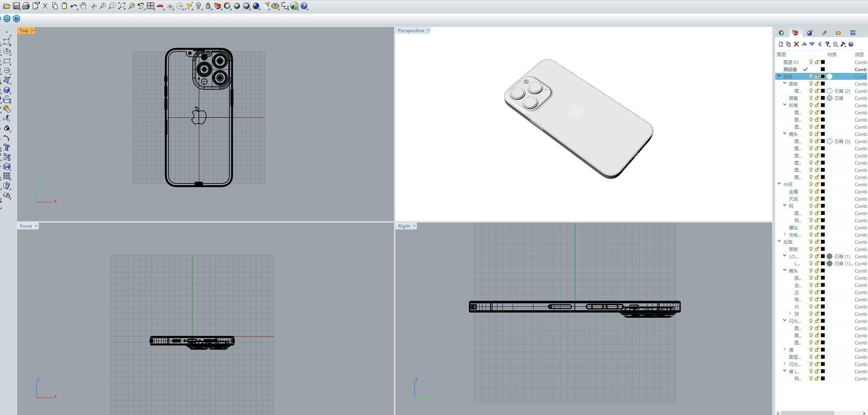Click the Print icon in the toolbar
Viewport: 868px width, 415px height.
tap(26, 6)
